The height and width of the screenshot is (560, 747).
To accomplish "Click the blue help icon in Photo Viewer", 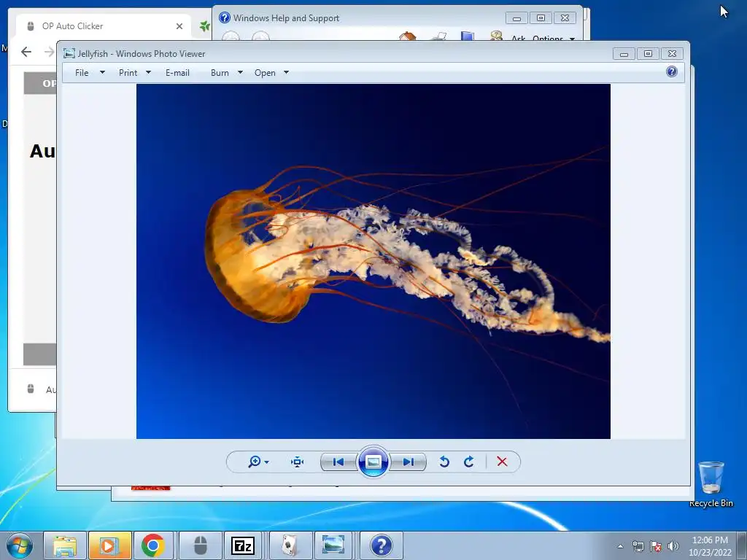I will [672, 71].
